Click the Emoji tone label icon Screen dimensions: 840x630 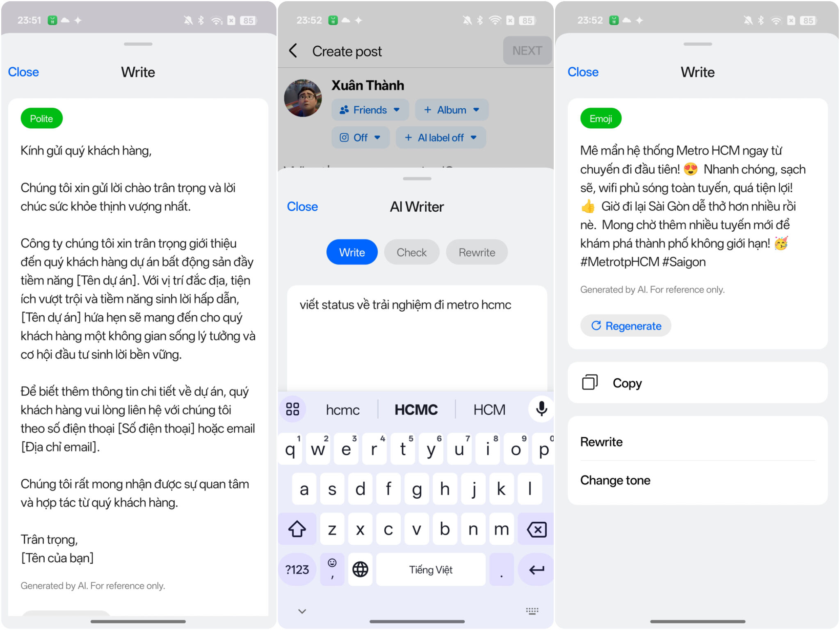click(x=598, y=119)
